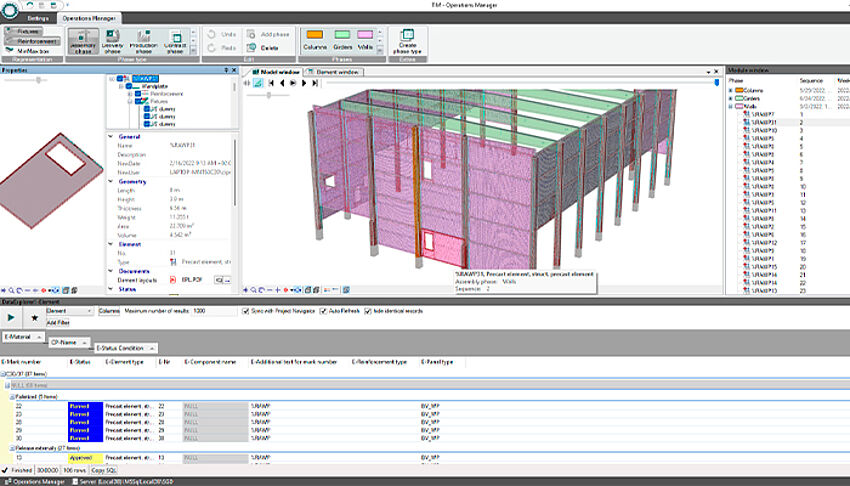
Task: Click the Delete phase icon
Action: 258,47
